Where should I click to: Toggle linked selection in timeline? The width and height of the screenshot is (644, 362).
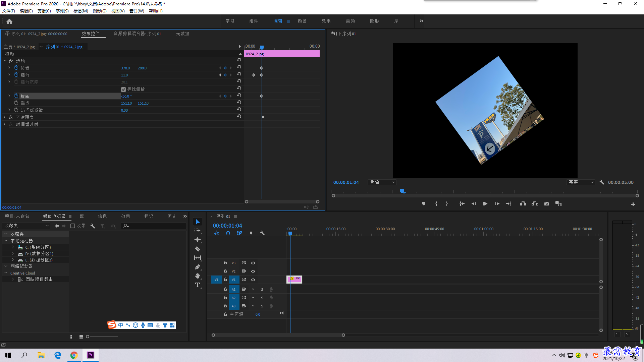[239, 233]
